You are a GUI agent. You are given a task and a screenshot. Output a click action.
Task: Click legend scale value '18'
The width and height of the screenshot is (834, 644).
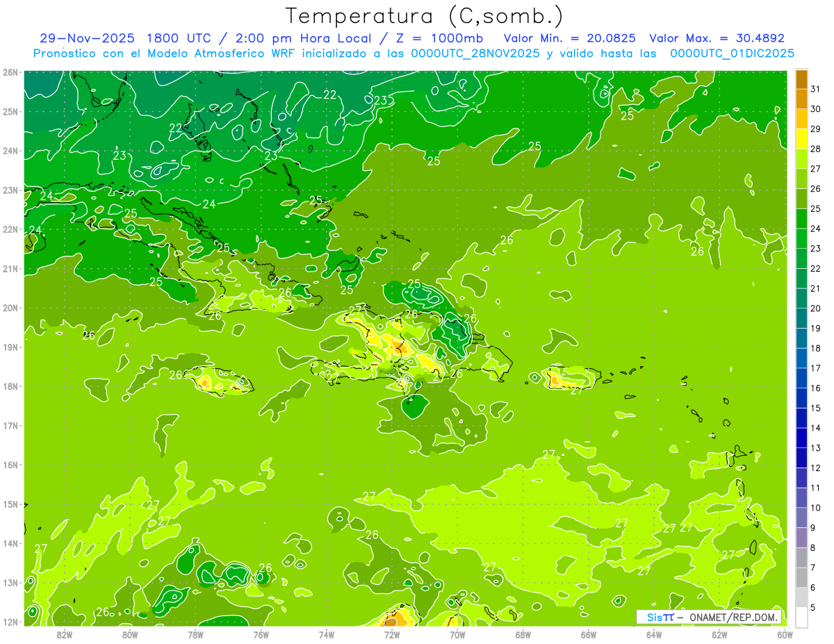(816, 348)
